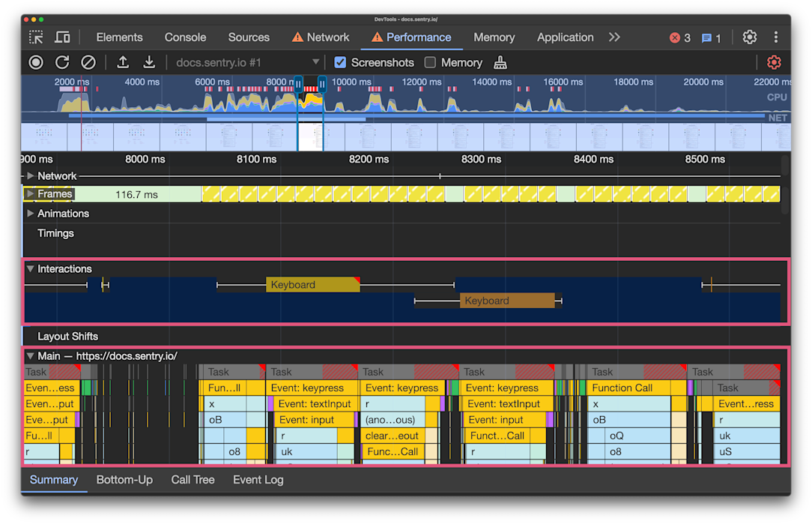
Task: Open the docs.sentry.io #1 profile dropdown
Action: click(247, 62)
